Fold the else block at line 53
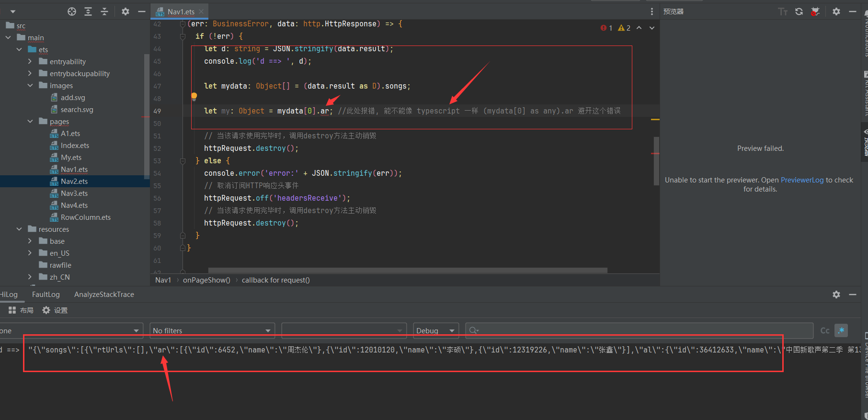Viewport: 868px width, 420px height. [x=183, y=161]
